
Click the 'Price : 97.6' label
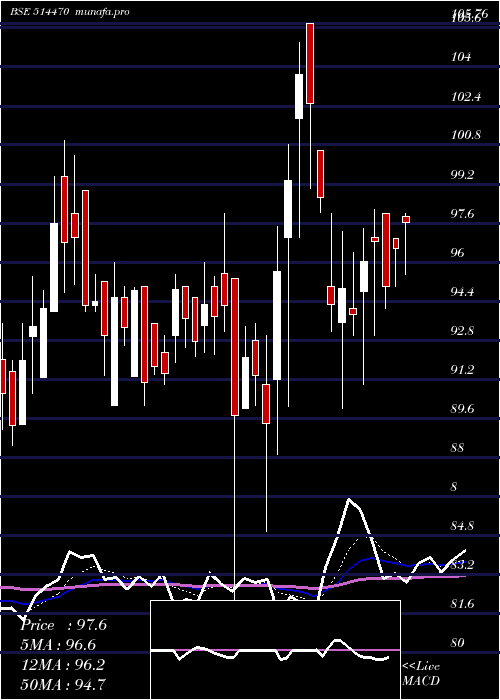tap(63, 625)
